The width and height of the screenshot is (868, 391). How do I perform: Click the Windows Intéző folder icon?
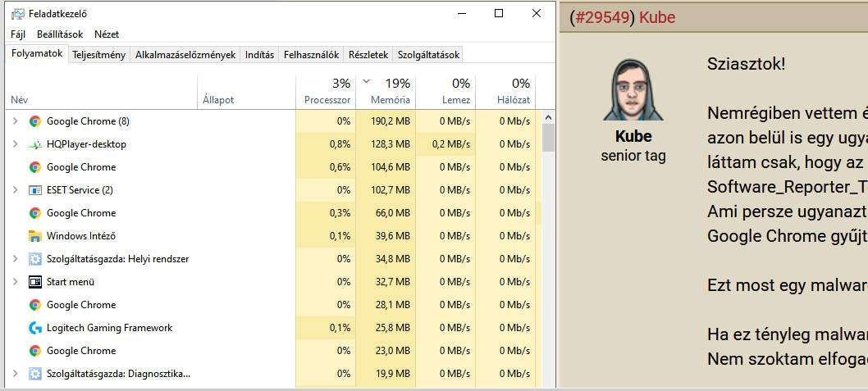[35, 236]
